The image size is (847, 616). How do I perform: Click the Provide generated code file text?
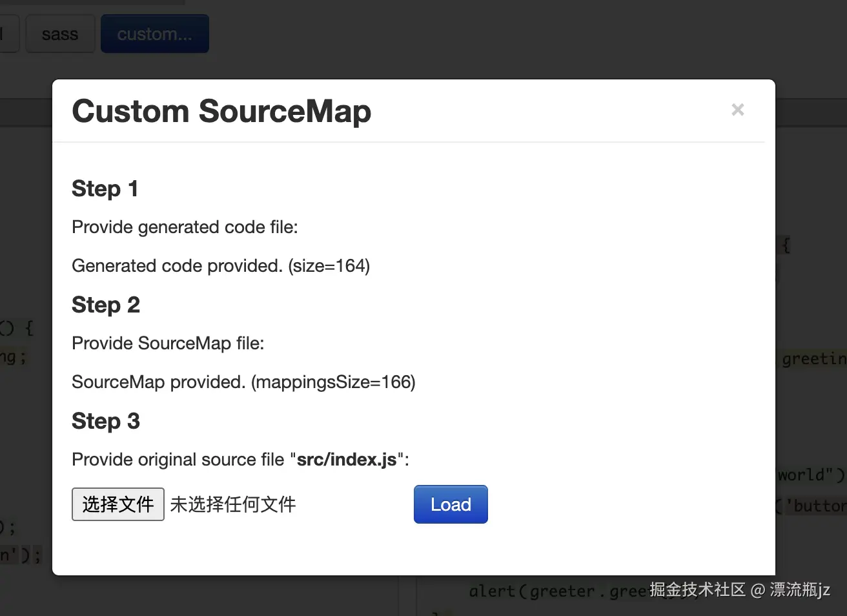[x=185, y=227]
